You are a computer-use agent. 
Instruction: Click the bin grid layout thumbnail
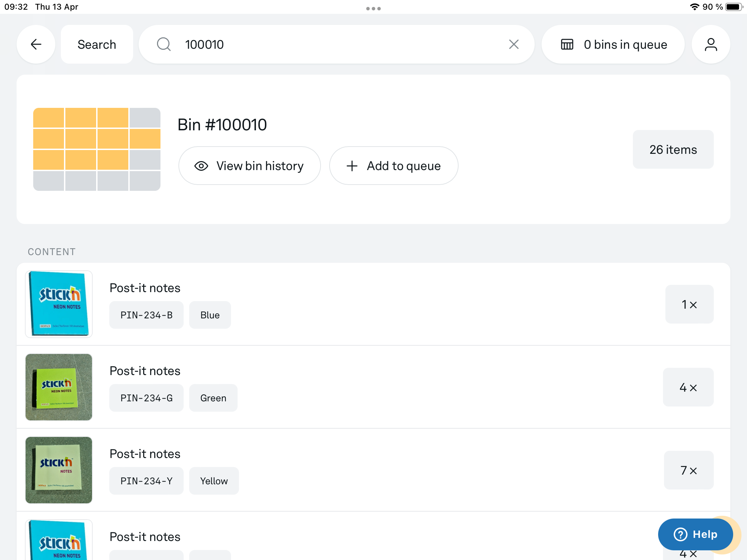coord(97,149)
